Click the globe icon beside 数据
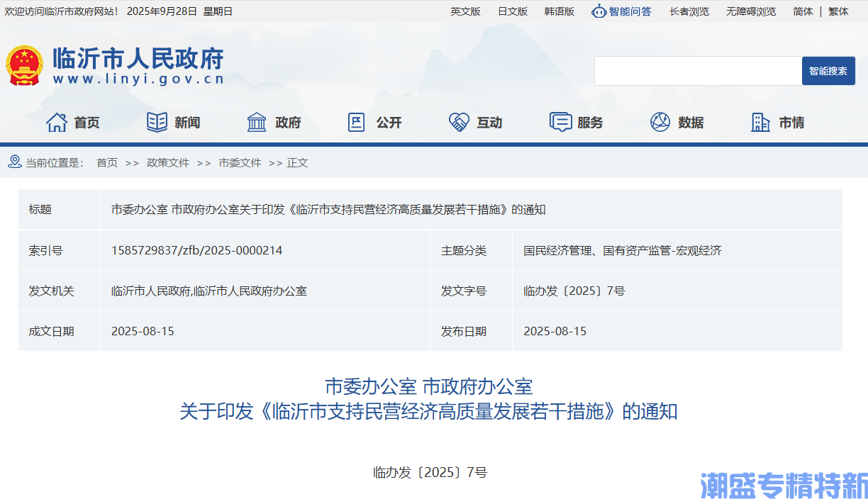The width and height of the screenshot is (868, 499). pos(660,123)
